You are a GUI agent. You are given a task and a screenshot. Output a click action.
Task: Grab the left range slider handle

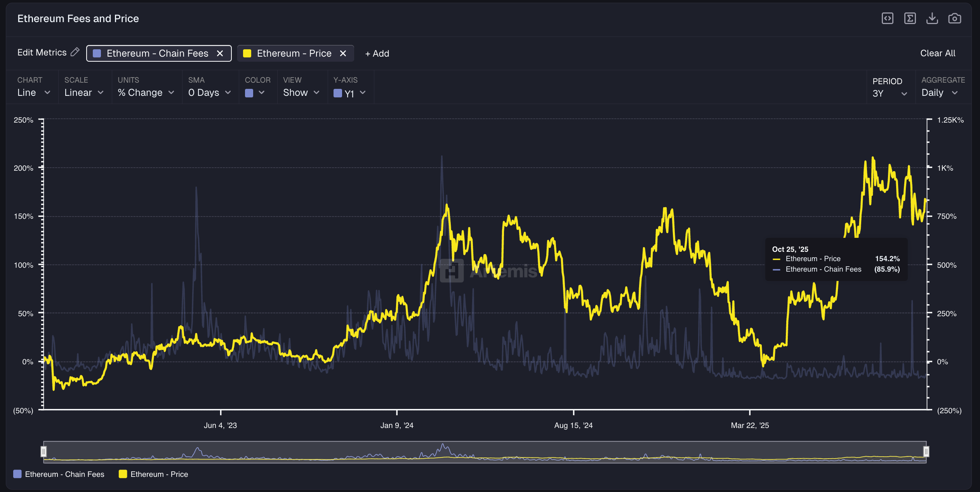click(43, 451)
